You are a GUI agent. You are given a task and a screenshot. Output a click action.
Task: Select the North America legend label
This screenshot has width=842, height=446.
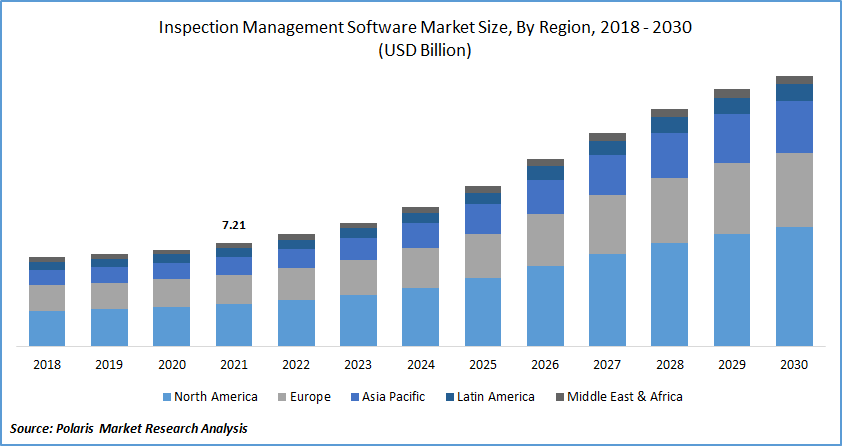tap(216, 397)
